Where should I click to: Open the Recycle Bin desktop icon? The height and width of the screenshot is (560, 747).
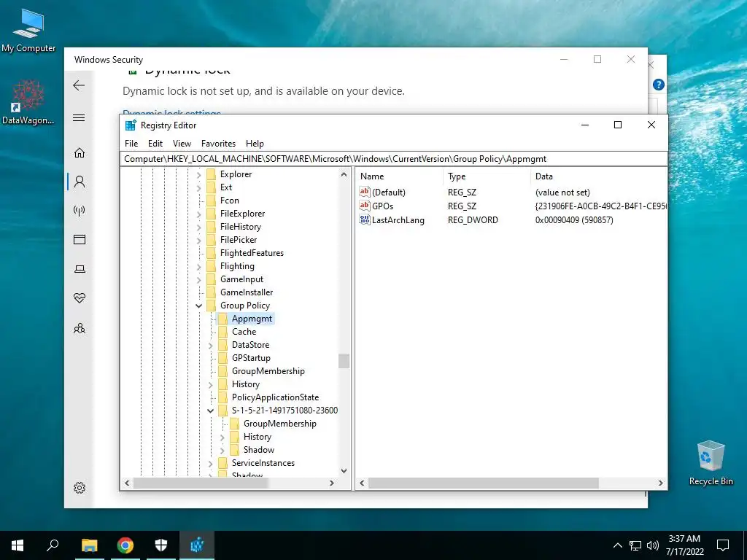[x=711, y=463]
